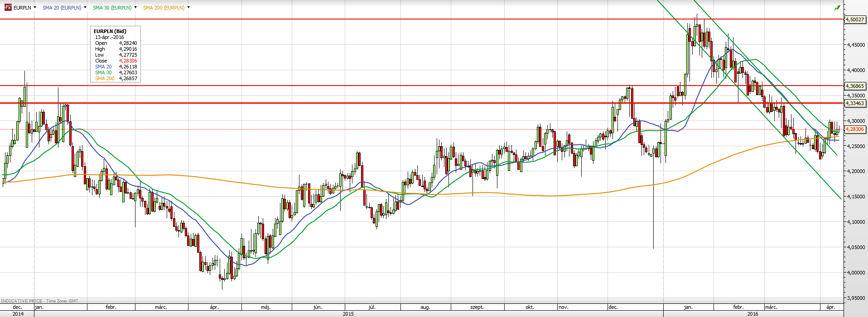Click the 3,95000 price axis label
The width and height of the screenshot is (868, 317).
point(856,298)
